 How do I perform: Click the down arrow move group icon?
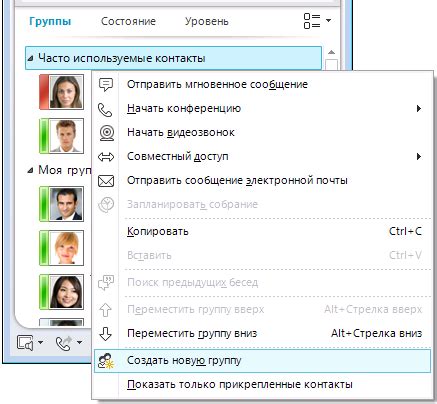(105, 334)
